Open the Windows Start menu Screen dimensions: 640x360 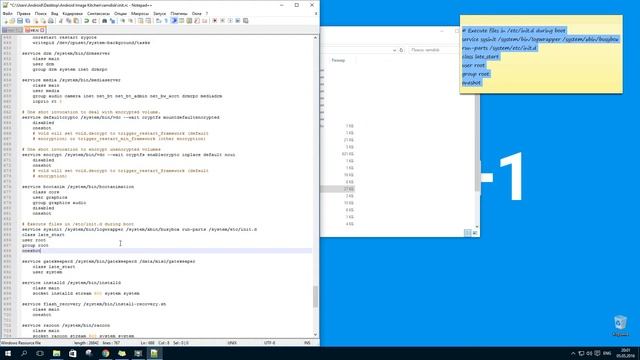coord(8,353)
